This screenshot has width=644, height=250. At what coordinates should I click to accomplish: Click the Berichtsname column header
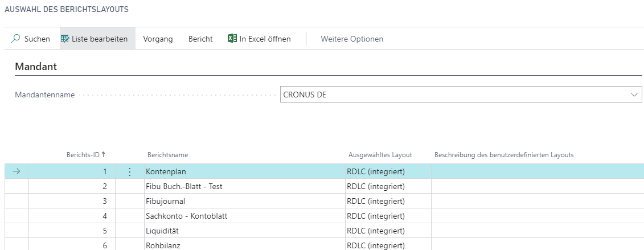pyautogui.click(x=167, y=155)
